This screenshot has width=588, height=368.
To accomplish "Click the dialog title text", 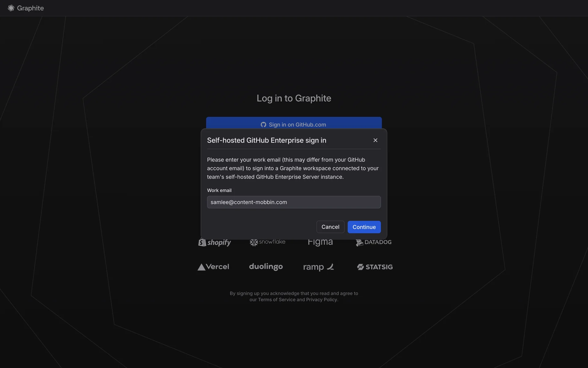I will pos(266,140).
